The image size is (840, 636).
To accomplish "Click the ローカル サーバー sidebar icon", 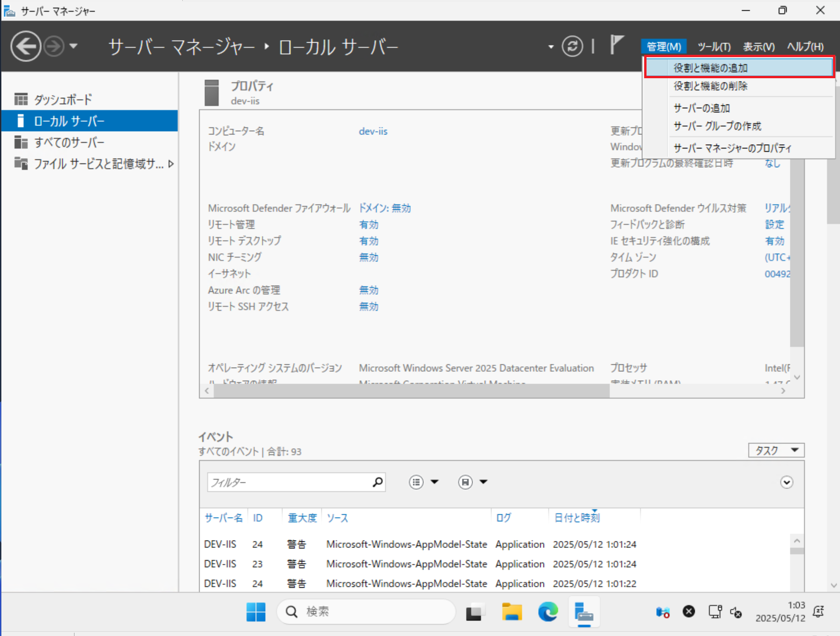I will pos(21,121).
